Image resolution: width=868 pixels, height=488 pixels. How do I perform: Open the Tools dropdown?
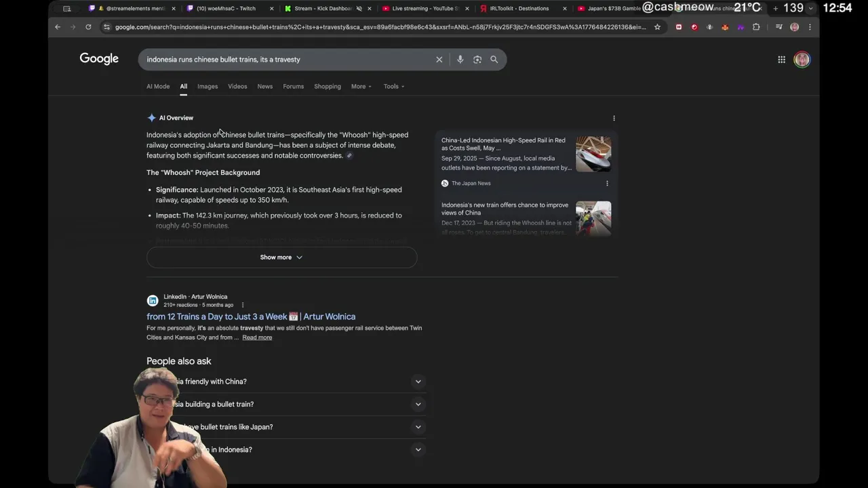[x=394, y=87]
